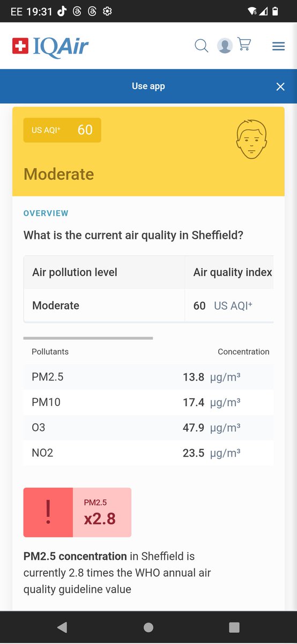The height and width of the screenshot is (644, 297).
Task: Tap the OVERVIEW section label
Action: click(46, 213)
